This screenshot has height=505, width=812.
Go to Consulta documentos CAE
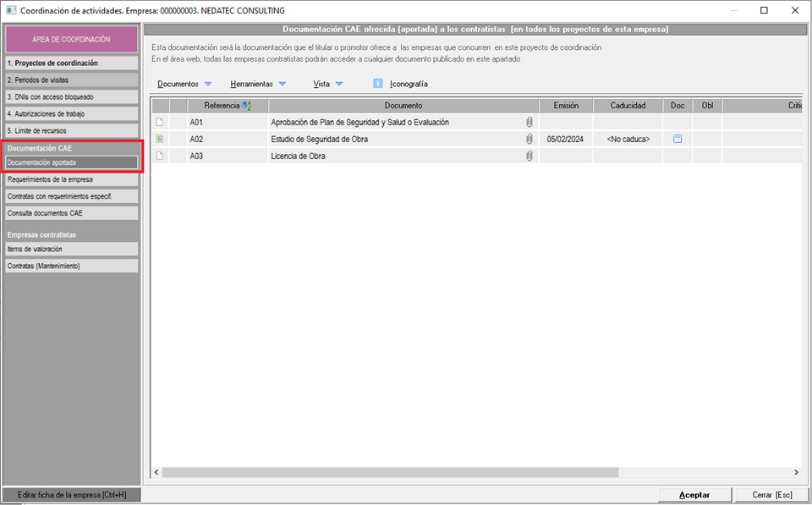click(x=71, y=213)
